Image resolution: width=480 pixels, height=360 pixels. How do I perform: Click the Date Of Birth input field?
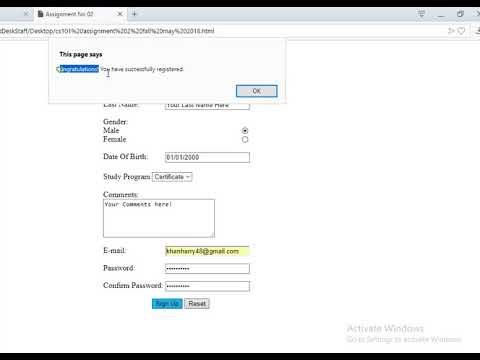207,157
